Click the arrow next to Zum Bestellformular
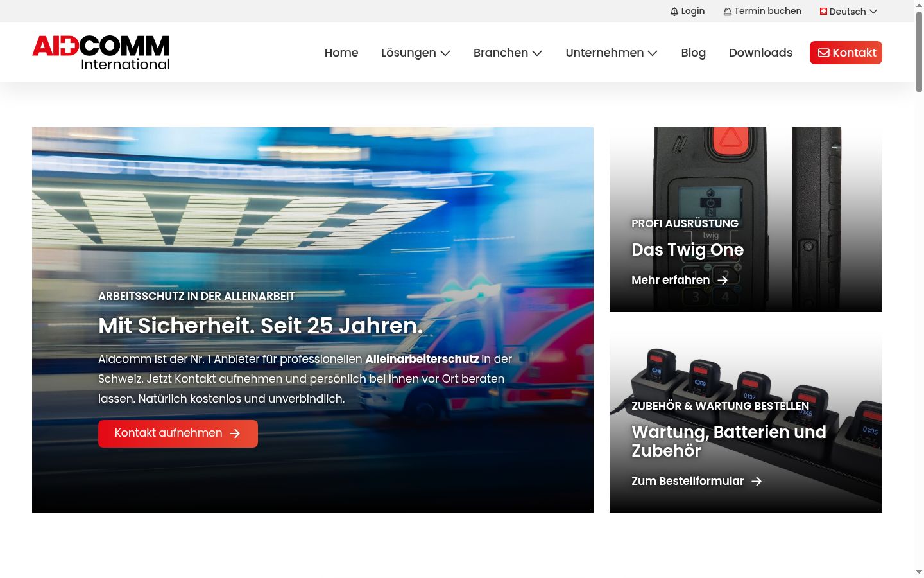Screen dimensions: 924x578 [757, 481]
